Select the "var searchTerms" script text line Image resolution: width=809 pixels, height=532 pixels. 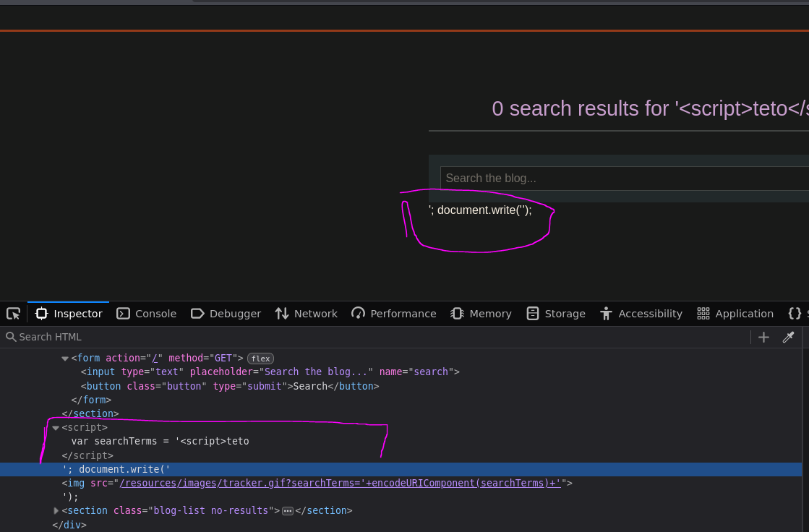160,441
